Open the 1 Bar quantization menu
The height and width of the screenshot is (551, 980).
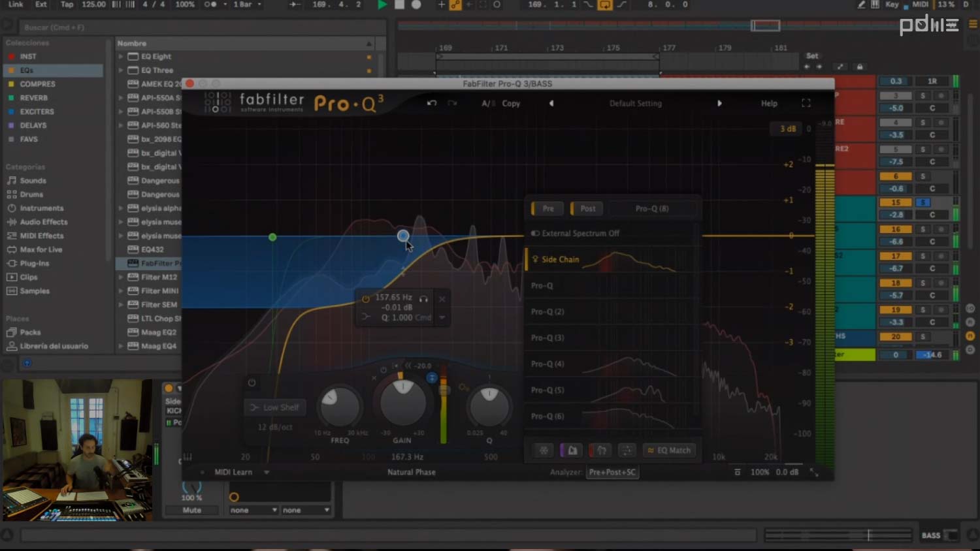click(x=248, y=5)
